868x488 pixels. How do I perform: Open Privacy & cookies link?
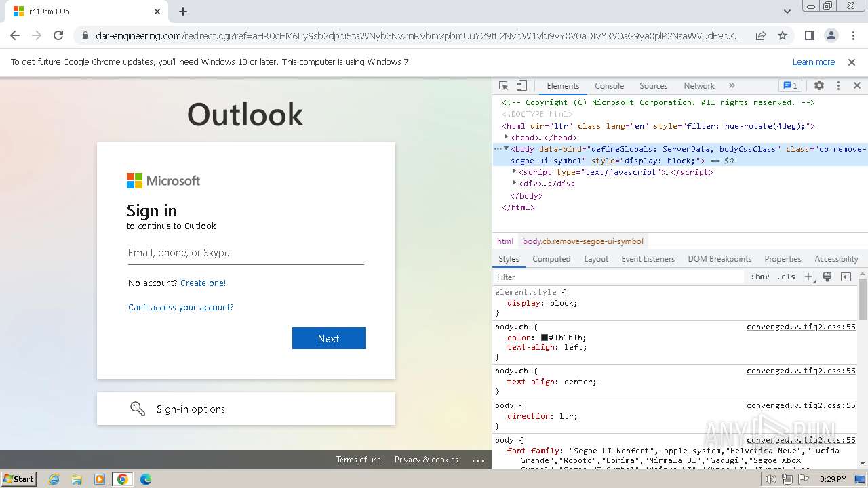427,460
